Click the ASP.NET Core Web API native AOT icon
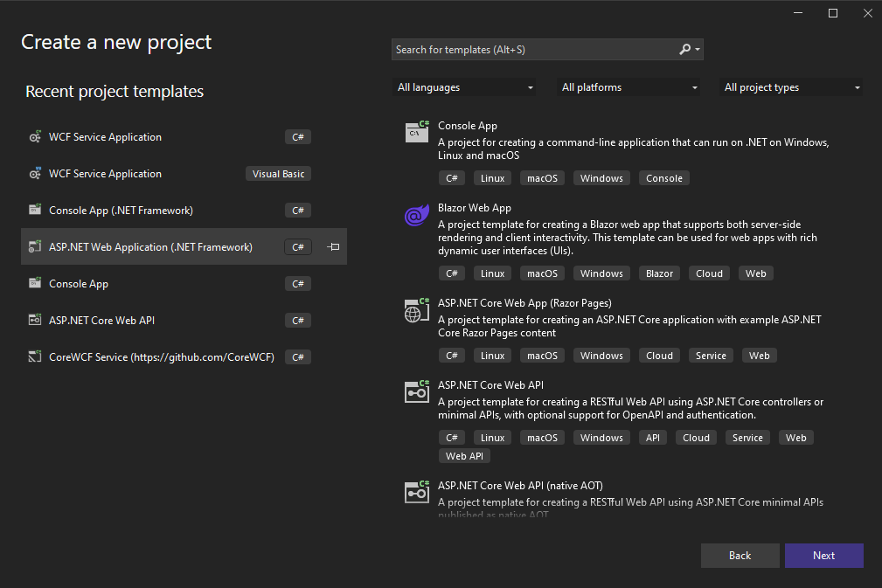 (417, 493)
